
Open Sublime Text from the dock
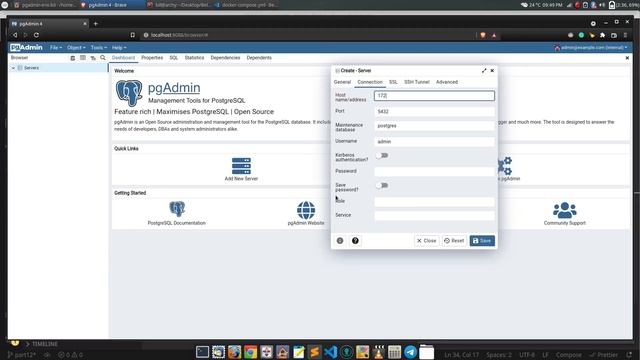tap(314, 352)
